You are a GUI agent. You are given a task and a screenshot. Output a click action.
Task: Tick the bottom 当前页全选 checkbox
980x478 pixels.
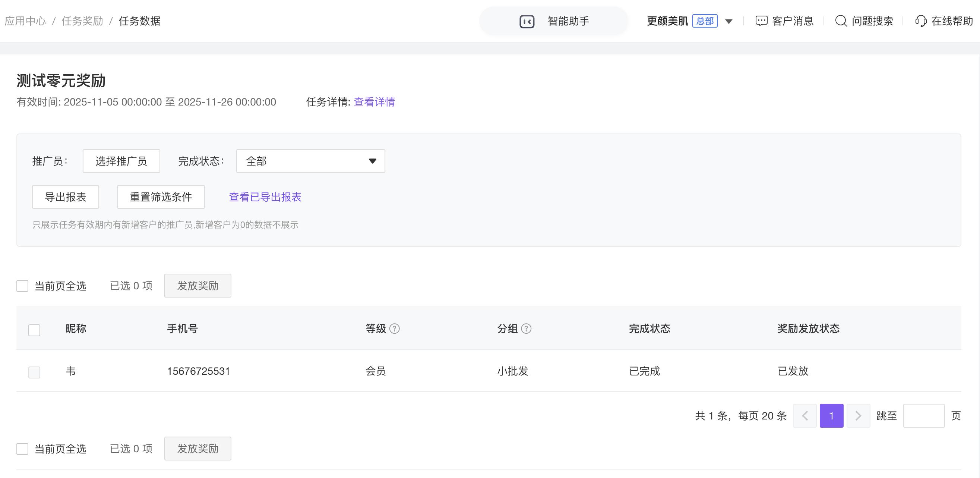pyautogui.click(x=22, y=449)
